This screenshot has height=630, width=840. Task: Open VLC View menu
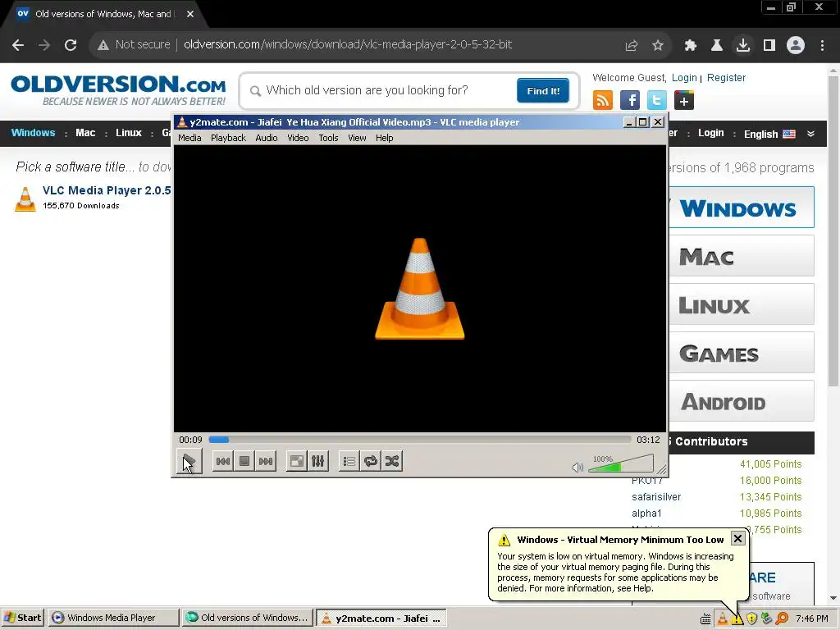click(357, 138)
